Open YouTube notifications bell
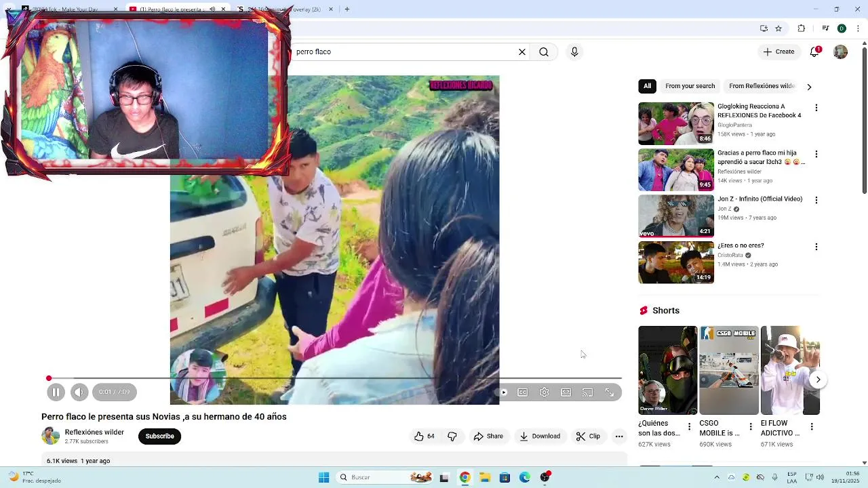Image resolution: width=868 pixels, height=488 pixels. point(815,52)
